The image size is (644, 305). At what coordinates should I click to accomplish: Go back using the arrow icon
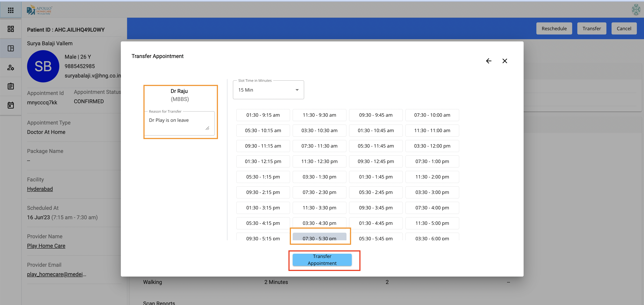coord(488,61)
